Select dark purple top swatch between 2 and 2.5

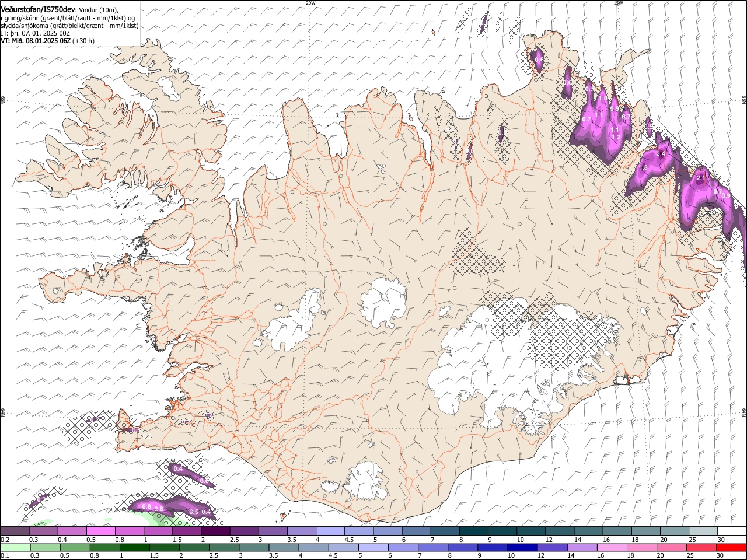pos(215,531)
